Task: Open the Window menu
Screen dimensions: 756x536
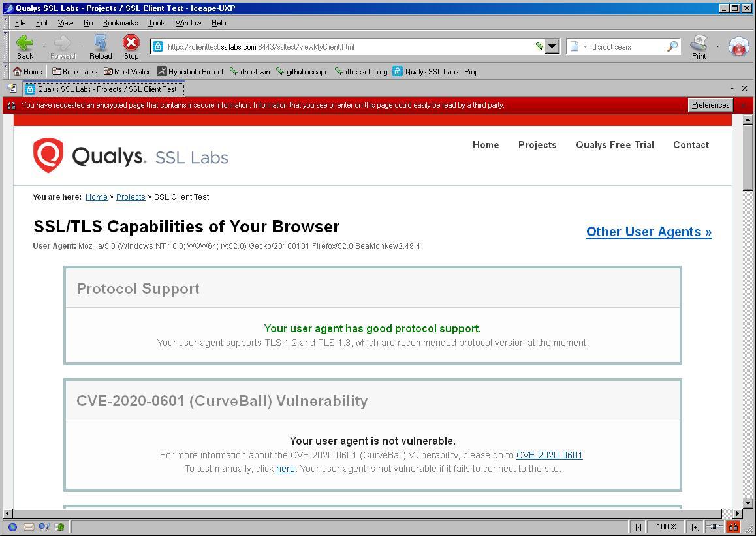Action: coord(189,23)
